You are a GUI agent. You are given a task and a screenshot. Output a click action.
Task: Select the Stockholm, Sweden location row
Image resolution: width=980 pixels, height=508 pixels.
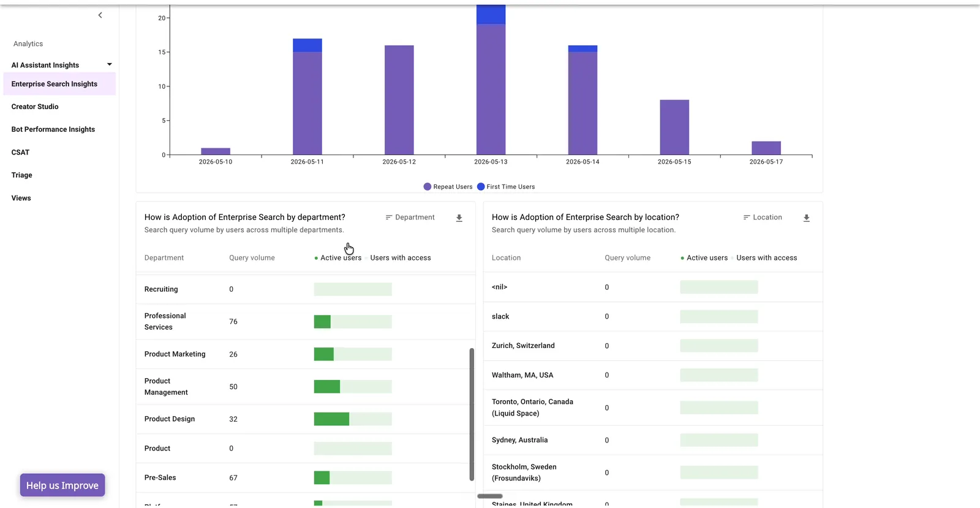point(653,472)
